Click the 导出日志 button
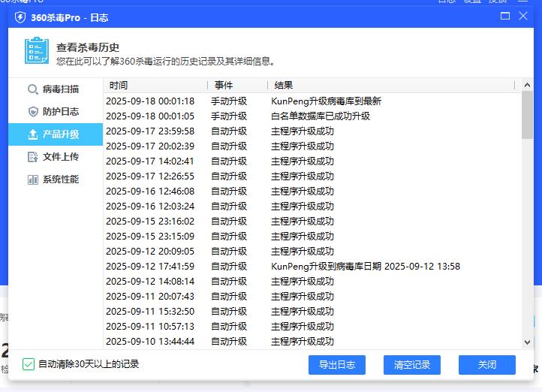 click(x=336, y=365)
